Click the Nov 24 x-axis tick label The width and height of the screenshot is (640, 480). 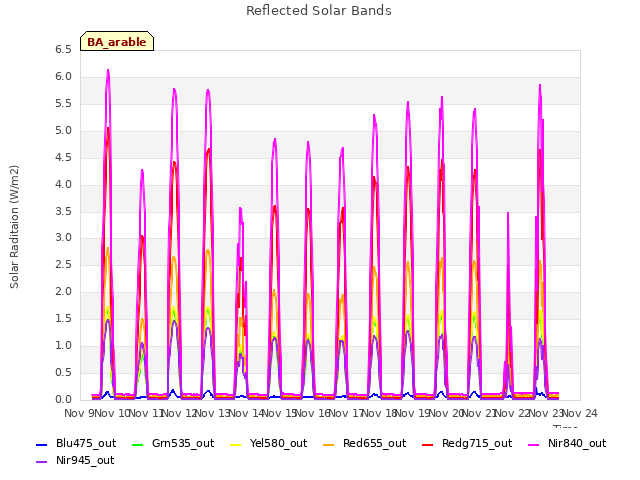pyautogui.click(x=580, y=414)
